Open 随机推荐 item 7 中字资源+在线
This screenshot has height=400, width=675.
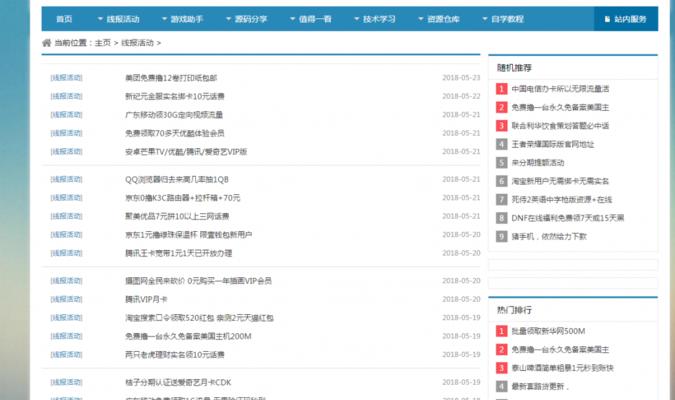coord(562,200)
